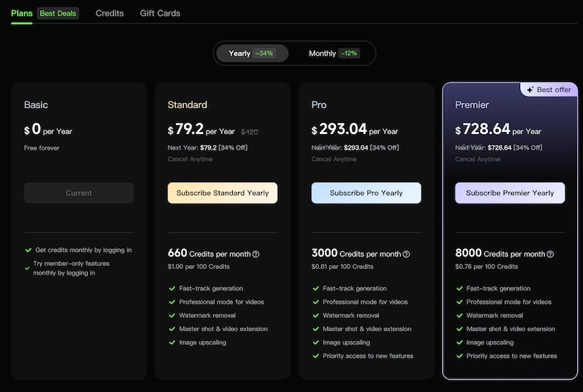583x392 pixels.
Task: Click '$0.81 per 100 Credits' text
Action: point(343,267)
